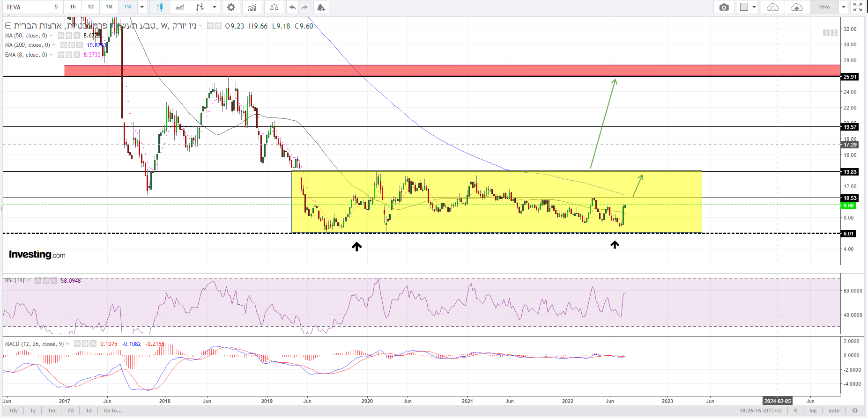Expand more time interval options dropdown
The width and height of the screenshot is (868, 418).
[142, 7]
